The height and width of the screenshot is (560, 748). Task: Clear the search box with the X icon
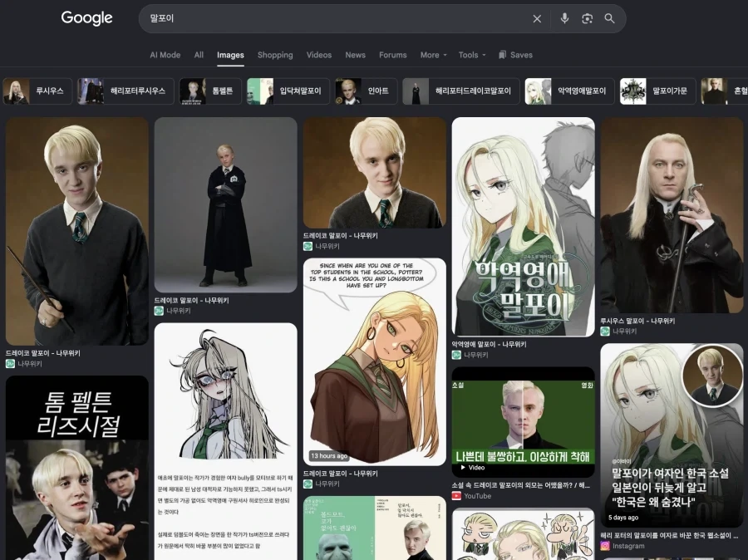pyautogui.click(x=537, y=18)
